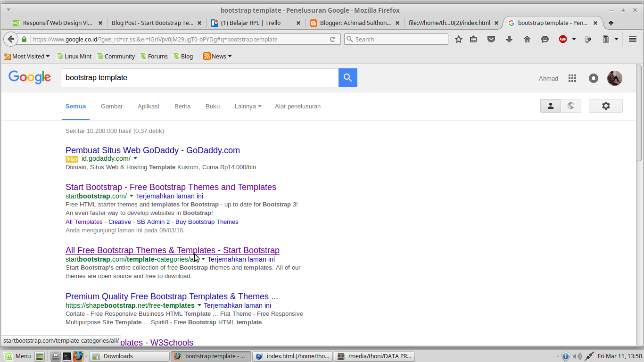644x362 pixels.
Task: Open a new browser tab
Action: [611, 23]
